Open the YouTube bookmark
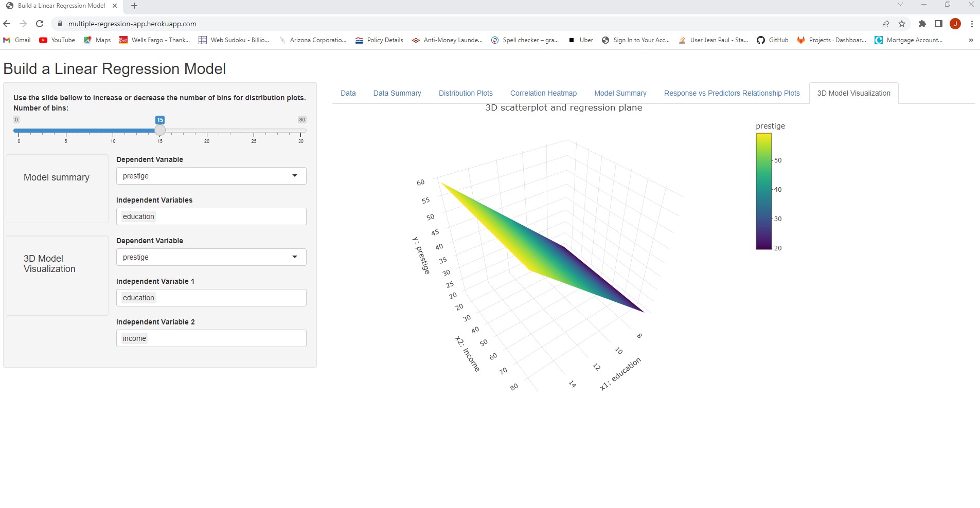 tap(57, 40)
